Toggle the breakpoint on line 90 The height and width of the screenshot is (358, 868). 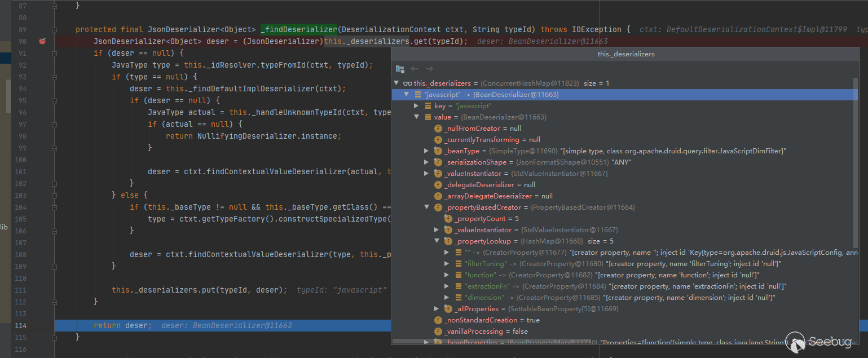click(42, 41)
